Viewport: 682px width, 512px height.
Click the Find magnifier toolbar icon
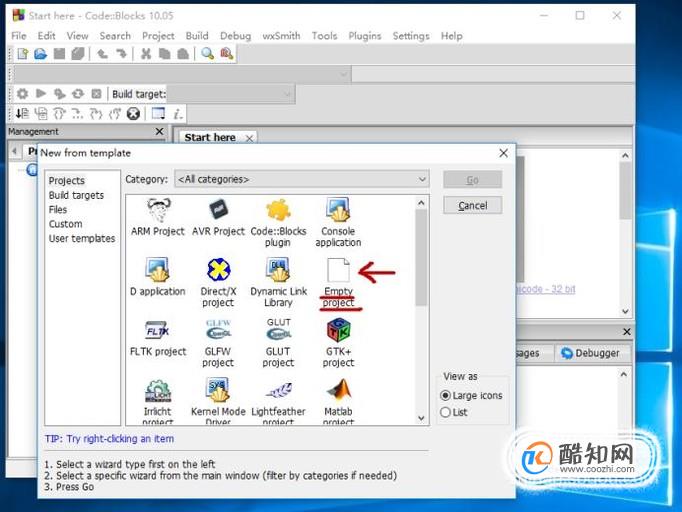(207, 54)
